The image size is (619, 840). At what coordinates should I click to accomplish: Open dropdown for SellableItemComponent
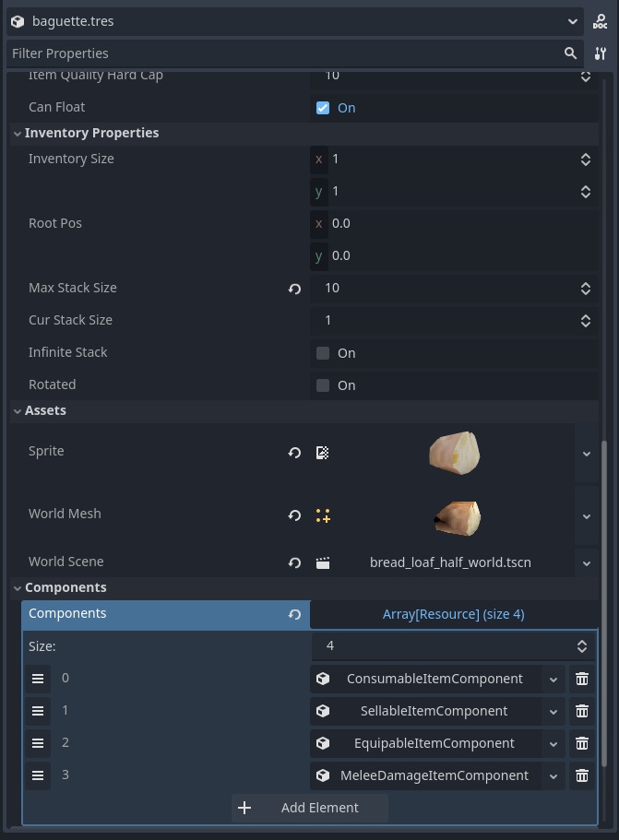coord(554,711)
